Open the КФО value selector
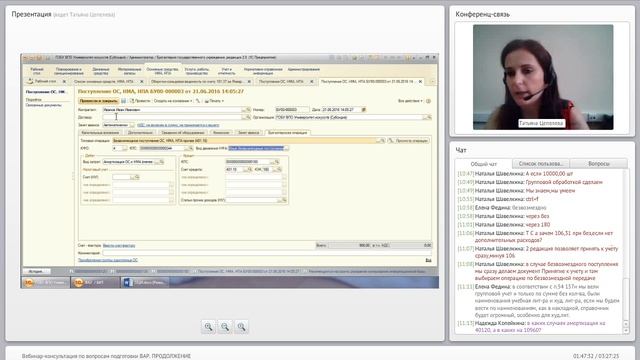This screenshot has width=640, height=360. pyautogui.click(x=125, y=148)
